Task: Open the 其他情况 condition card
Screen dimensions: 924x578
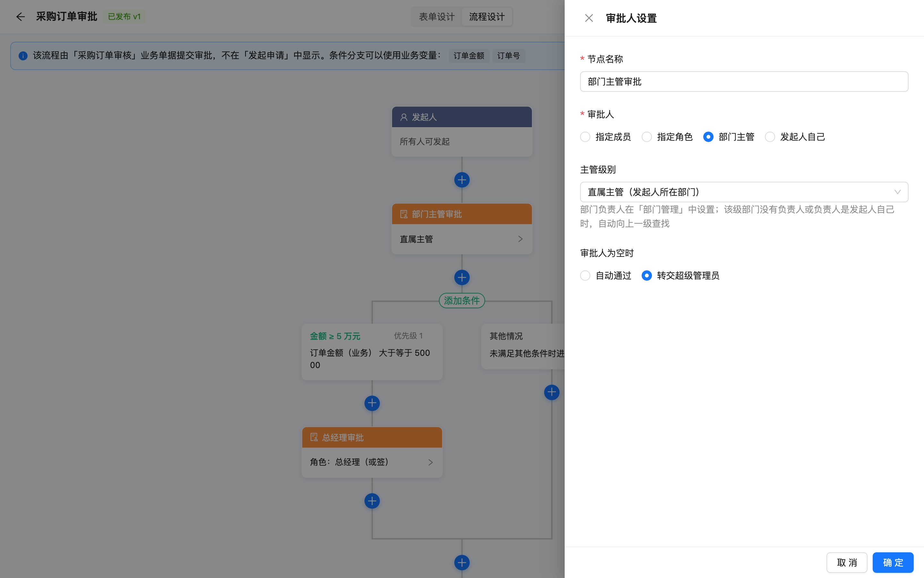Action: click(x=523, y=346)
